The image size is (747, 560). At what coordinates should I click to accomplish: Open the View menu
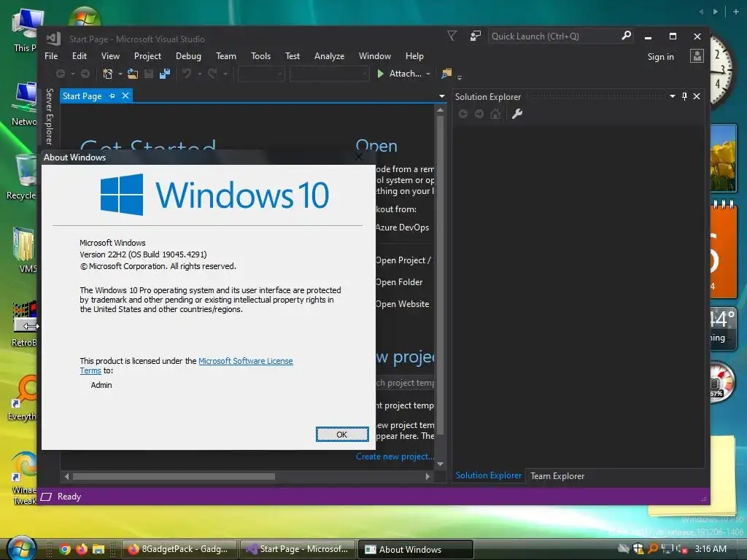pyautogui.click(x=110, y=55)
